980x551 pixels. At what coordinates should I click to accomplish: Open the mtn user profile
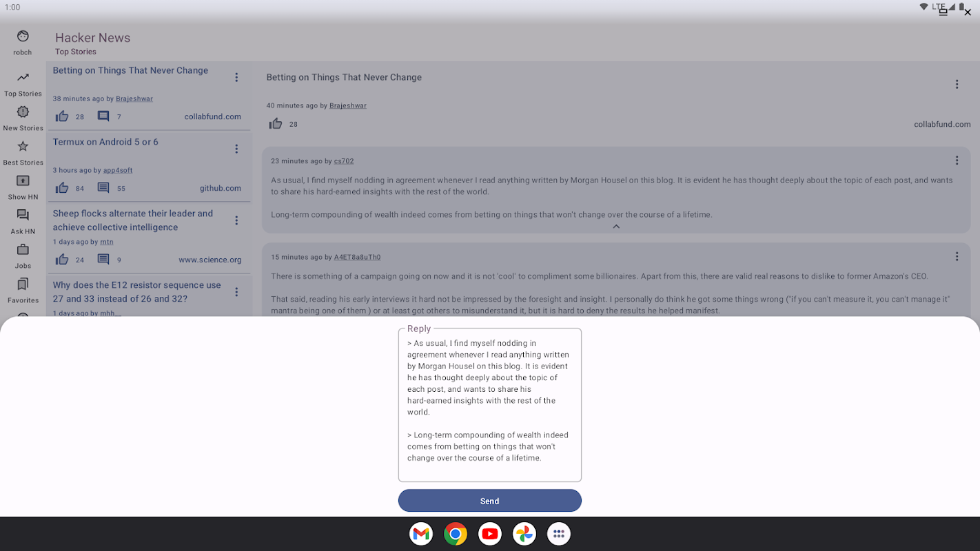pos(107,242)
